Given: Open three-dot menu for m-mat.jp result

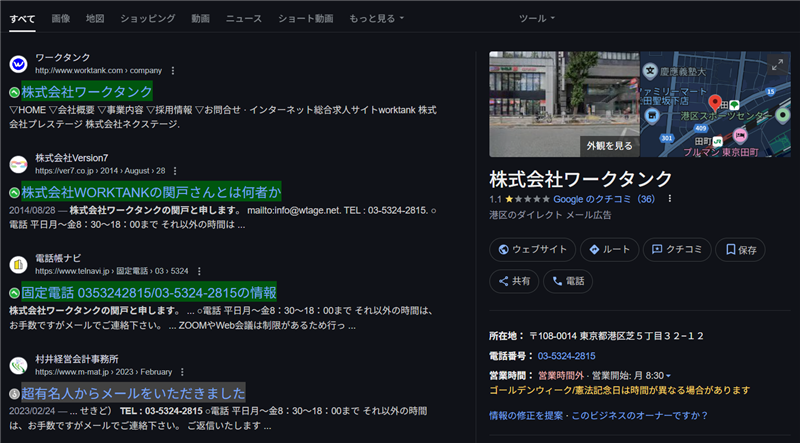Looking at the screenshot, I should pos(182,372).
